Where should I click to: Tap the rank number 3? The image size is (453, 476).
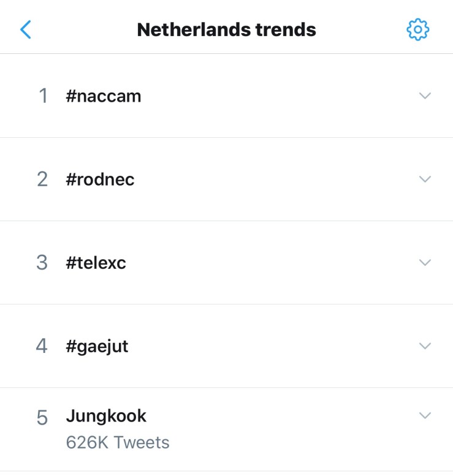(x=42, y=263)
